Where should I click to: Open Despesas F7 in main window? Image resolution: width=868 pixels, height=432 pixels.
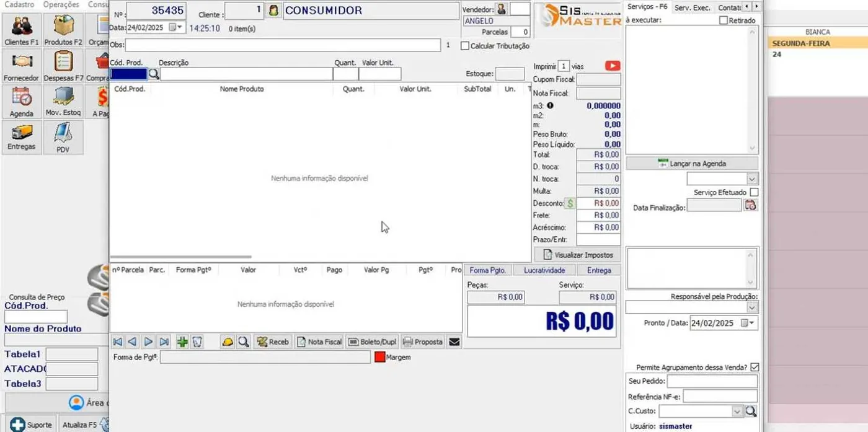pyautogui.click(x=63, y=66)
